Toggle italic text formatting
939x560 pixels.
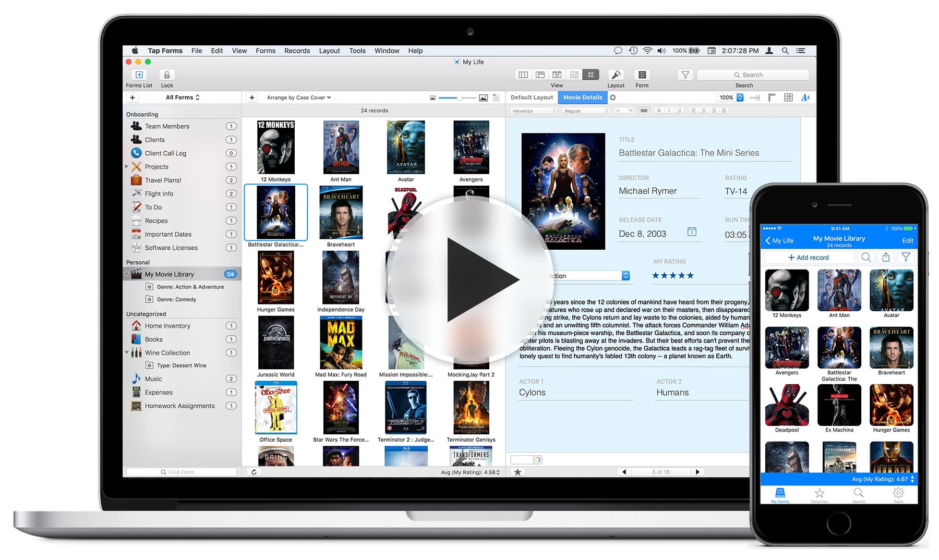[x=668, y=110]
